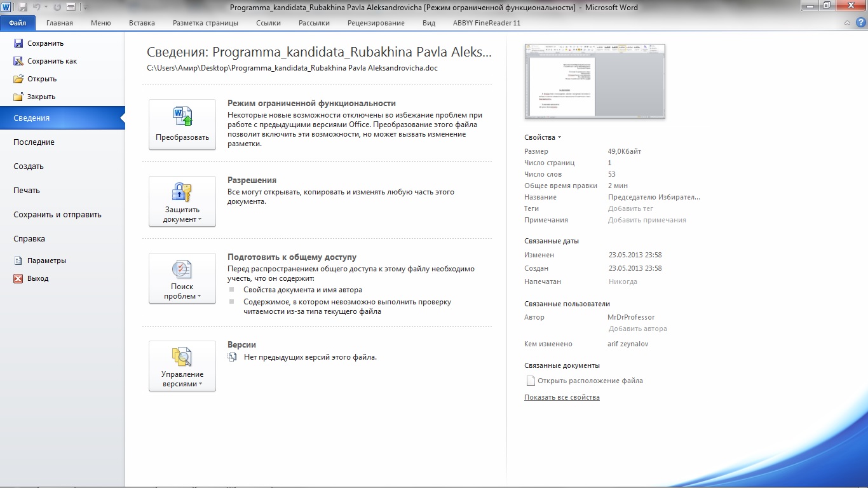Click Открыть расположение файла link
The image size is (868, 488).
(590, 381)
